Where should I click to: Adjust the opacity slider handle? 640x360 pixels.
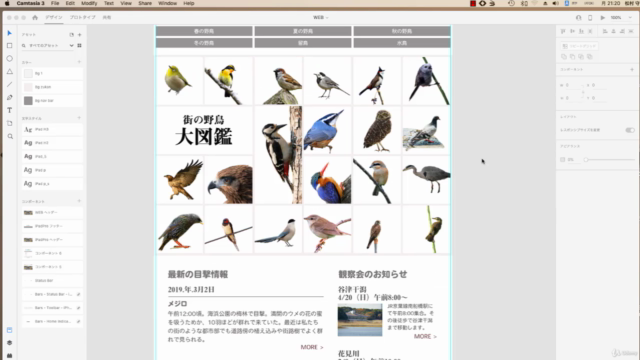coord(586,160)
